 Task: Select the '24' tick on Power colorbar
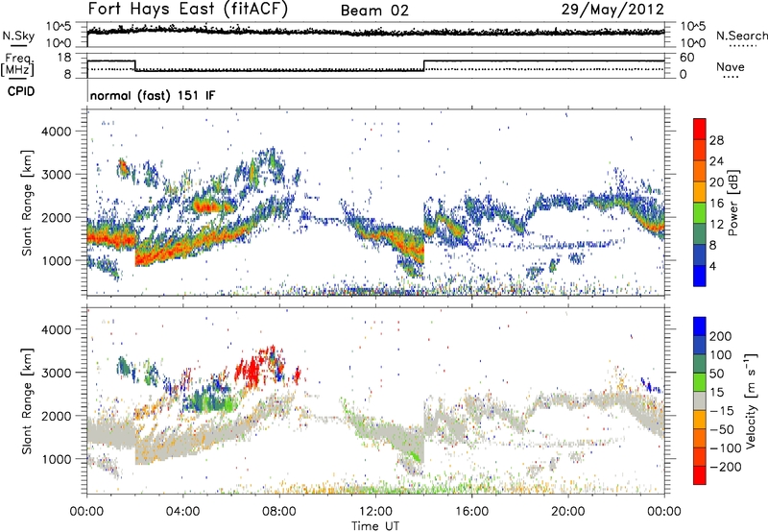(716, 161)
